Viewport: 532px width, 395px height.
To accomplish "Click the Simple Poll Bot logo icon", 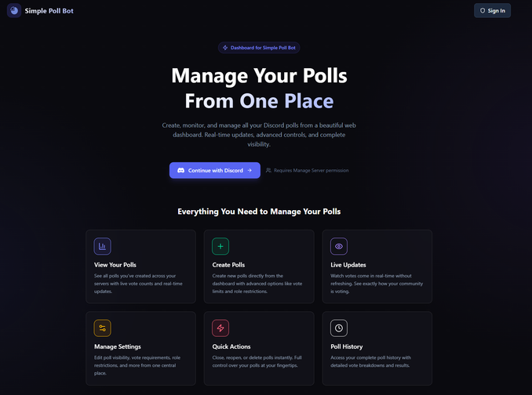I will point(14,11).
